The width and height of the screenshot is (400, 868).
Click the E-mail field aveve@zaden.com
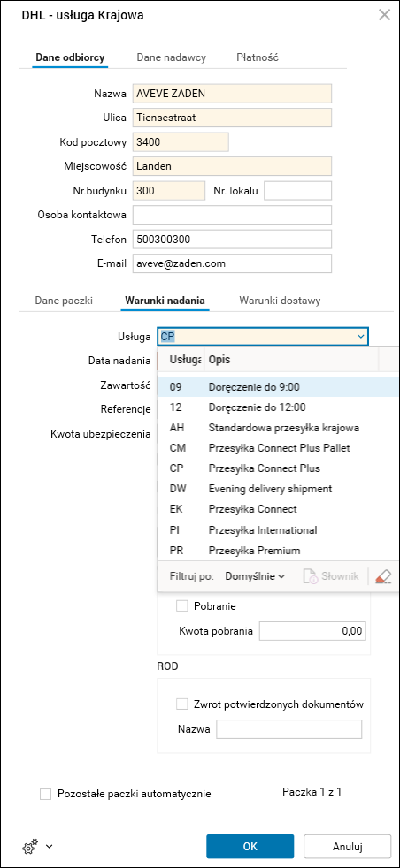point(232,264)
